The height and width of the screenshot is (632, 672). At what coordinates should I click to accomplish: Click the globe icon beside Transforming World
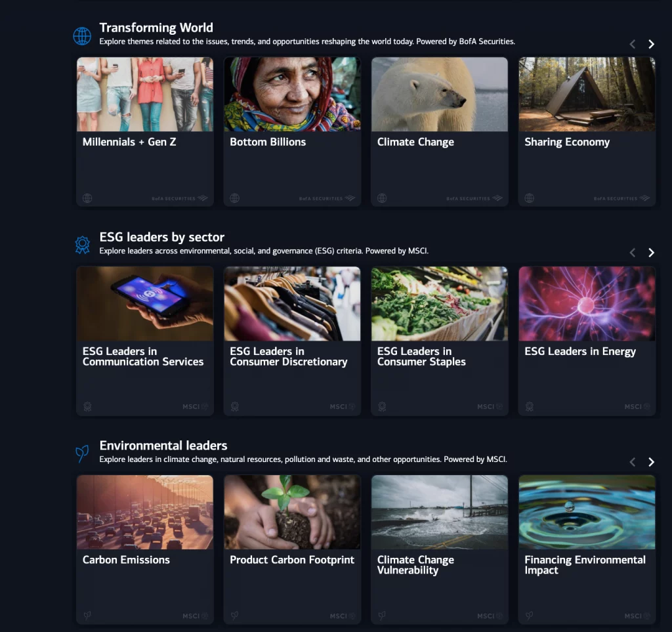click(82, 36)
